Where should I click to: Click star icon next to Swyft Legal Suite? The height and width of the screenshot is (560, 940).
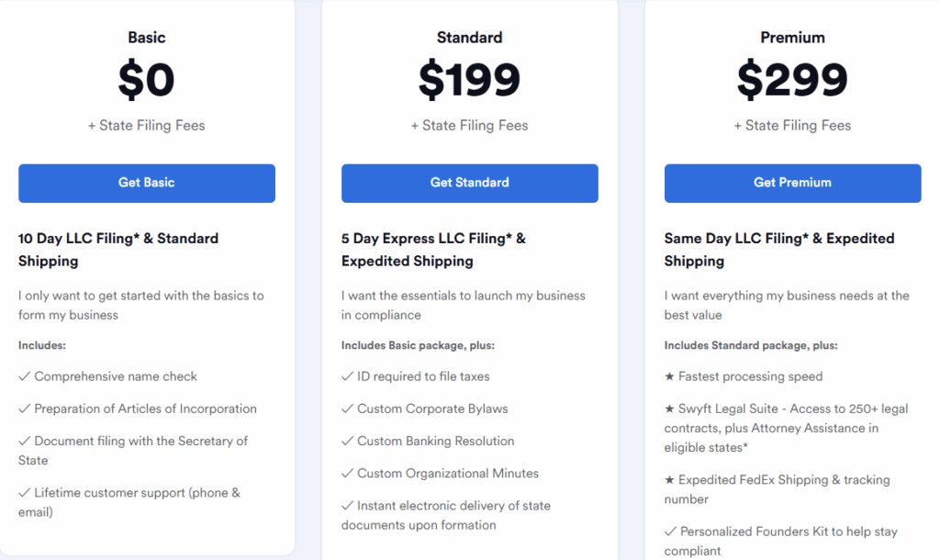pos(669,409)
